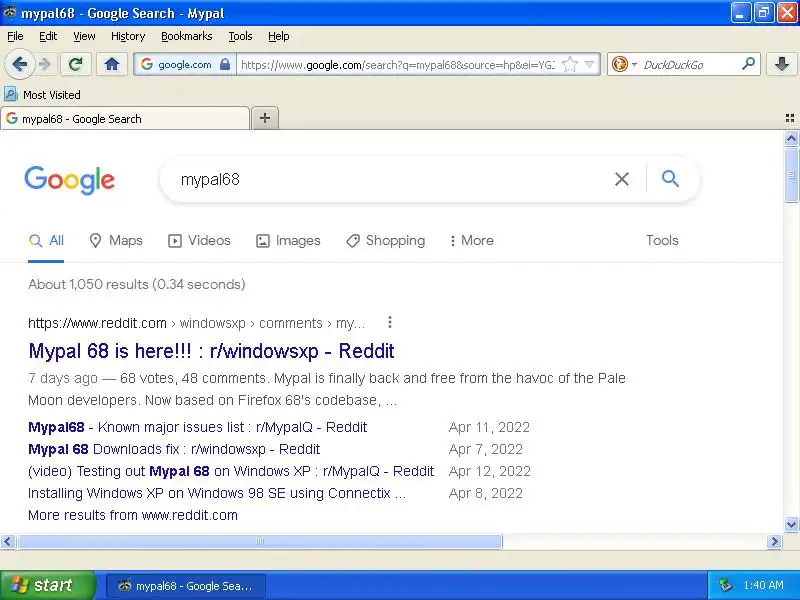Open 'Mypal 68 is here!!!' Reddit result
The width and height of the screenshot is (800, 600).
click(211, 351)
